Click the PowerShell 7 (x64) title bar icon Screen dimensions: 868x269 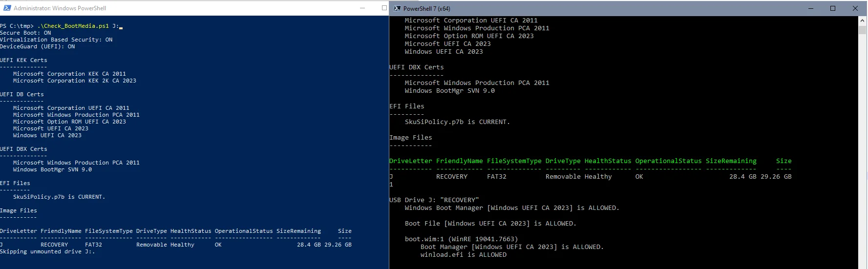tap(397, 8)
